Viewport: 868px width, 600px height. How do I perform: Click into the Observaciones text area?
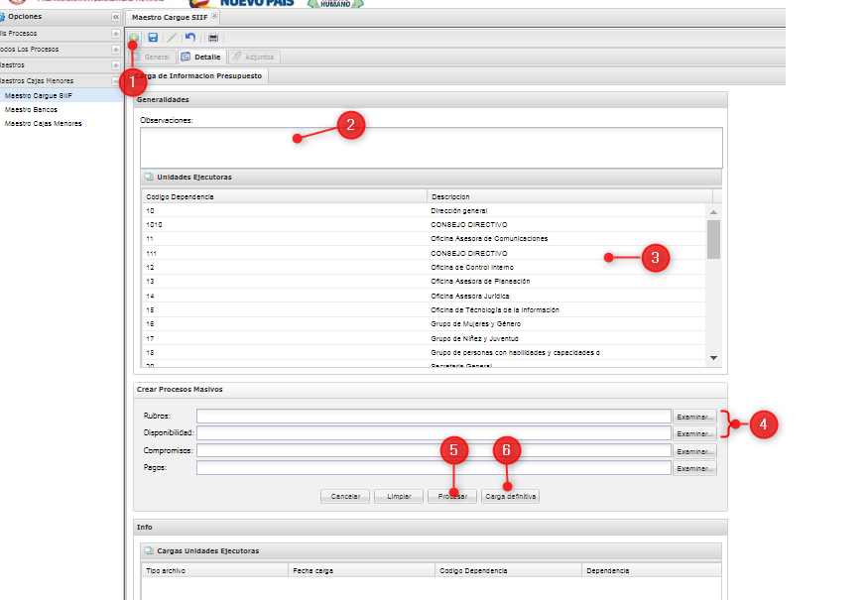point(431,147)
